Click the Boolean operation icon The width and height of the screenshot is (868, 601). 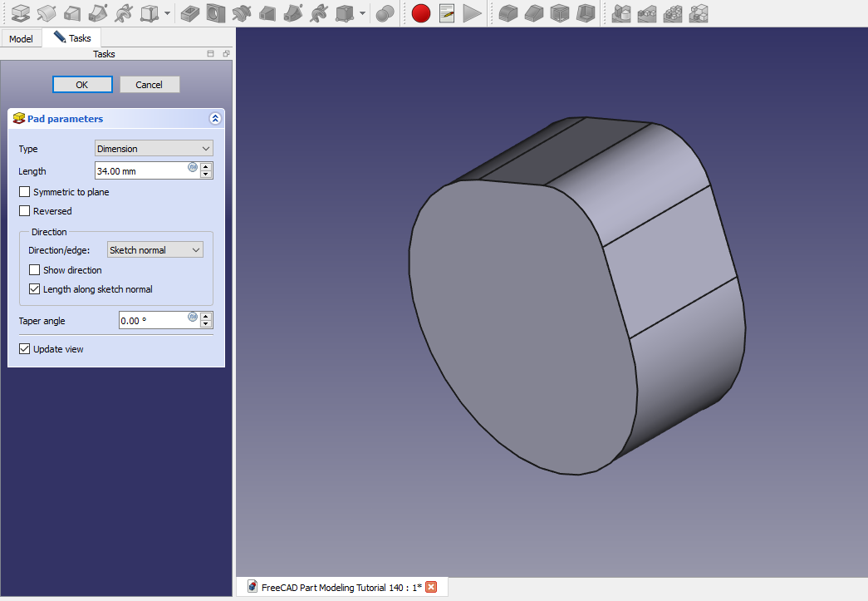[385, 13]
